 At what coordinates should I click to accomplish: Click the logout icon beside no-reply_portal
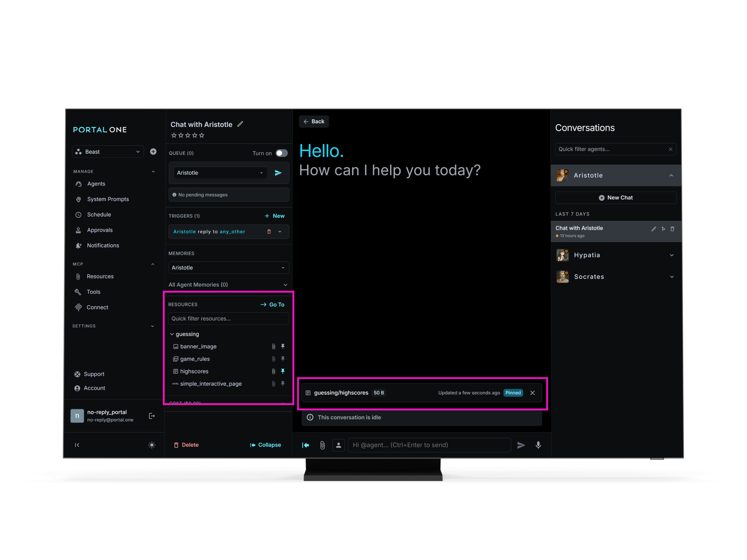(x=152, y=416)
